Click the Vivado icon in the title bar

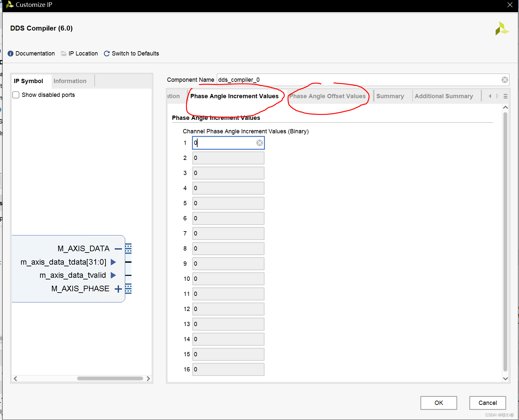point(10,5)
